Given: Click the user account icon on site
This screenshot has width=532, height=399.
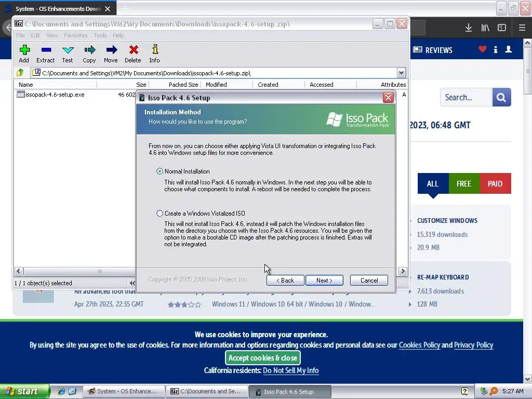Looking at the screenshot, I should [x=508, y=49].
